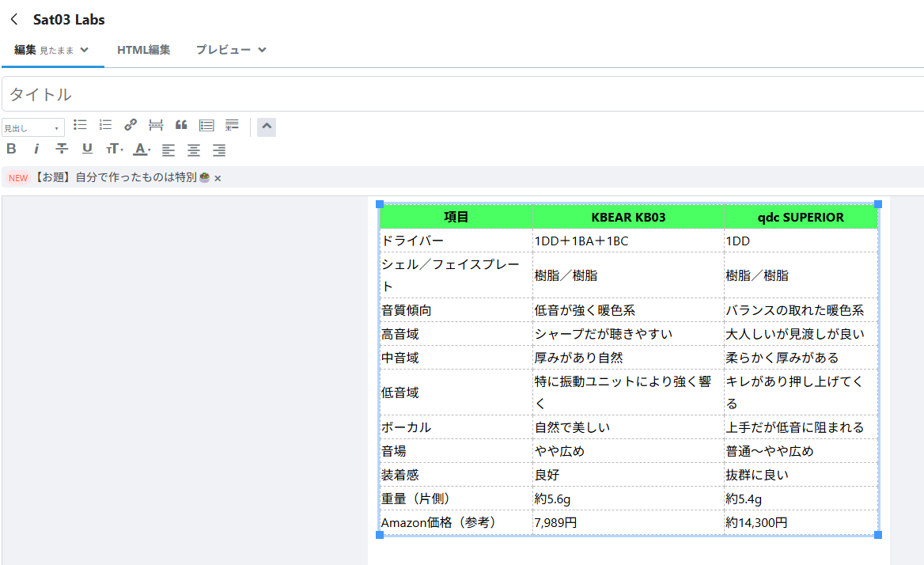Toggle strikethrough formatting
The image size is (924, 565).
tap(62, 149)
